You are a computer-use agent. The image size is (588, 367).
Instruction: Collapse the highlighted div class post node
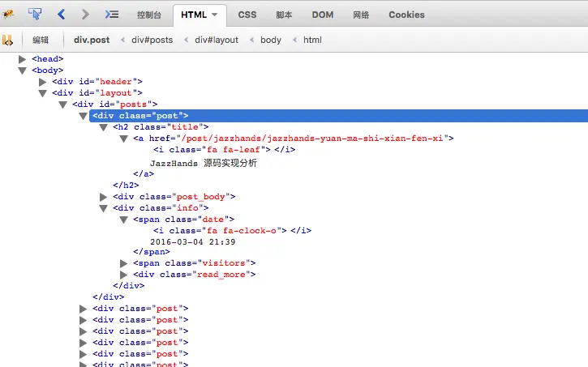[83, 116]
